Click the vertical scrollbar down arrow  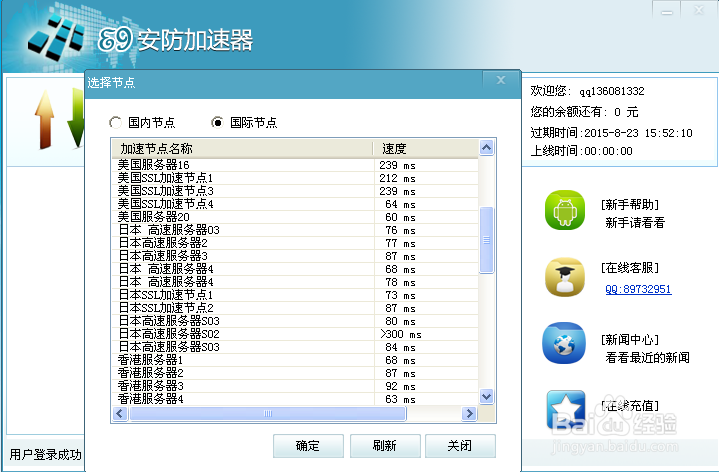pos(487,396)
